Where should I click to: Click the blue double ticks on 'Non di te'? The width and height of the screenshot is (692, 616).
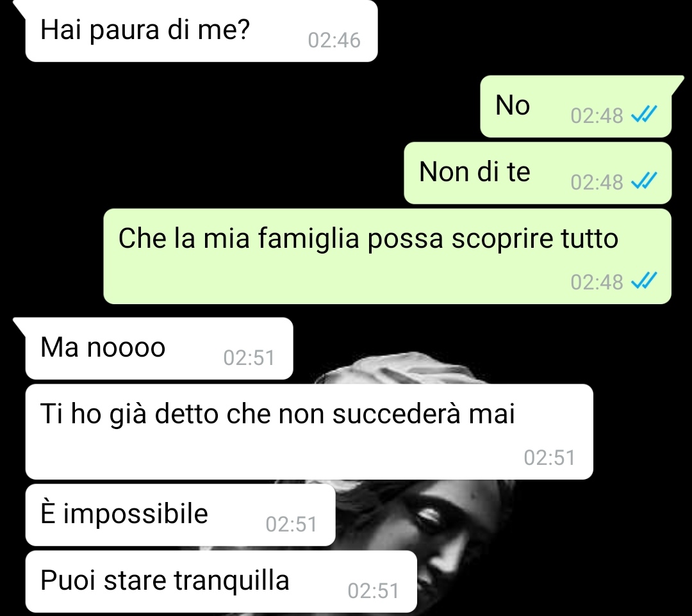pos(645,181)
